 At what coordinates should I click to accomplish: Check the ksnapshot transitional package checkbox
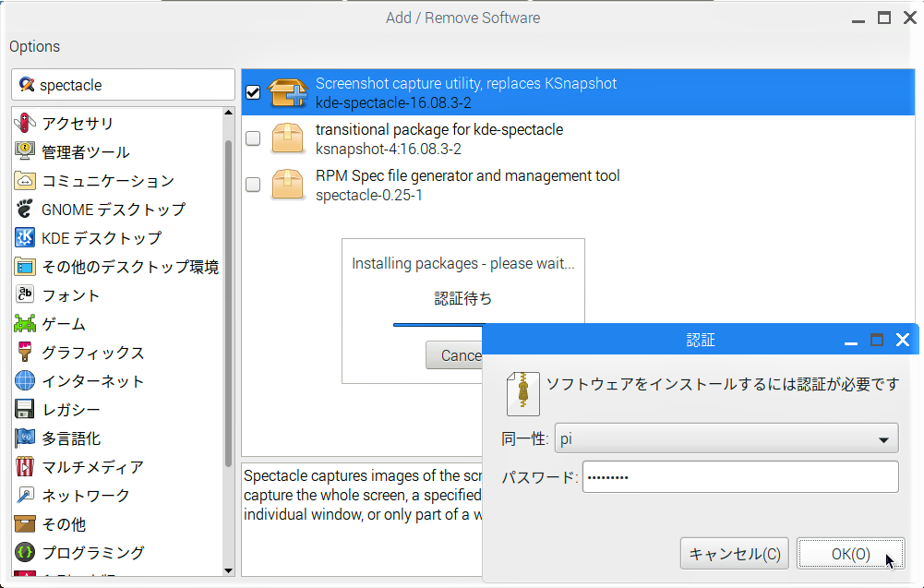pos(253,138)
